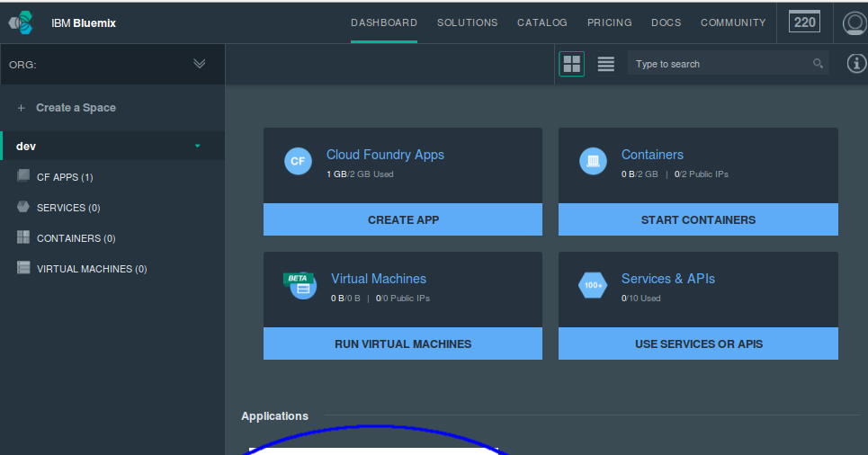Viewport: 868px width, 455px height.
Task: Open the SOLUTIONS menu
Action: [x=467, y=22]
